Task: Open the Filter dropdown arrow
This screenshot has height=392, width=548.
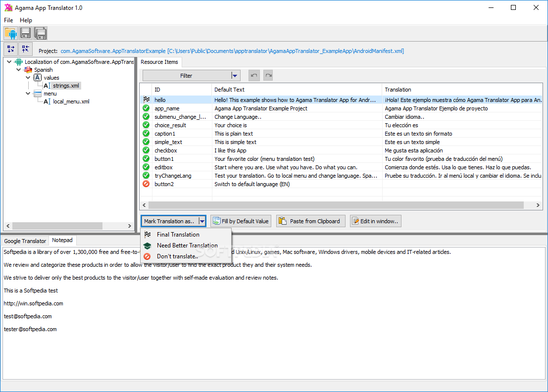Action: pyautogui.click(x=235, y=75)
